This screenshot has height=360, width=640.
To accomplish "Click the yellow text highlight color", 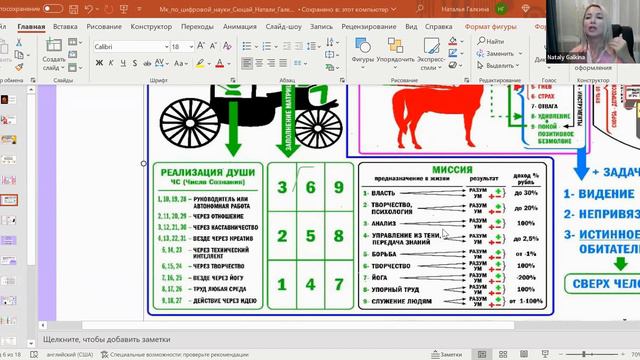I will click(200, 63).
